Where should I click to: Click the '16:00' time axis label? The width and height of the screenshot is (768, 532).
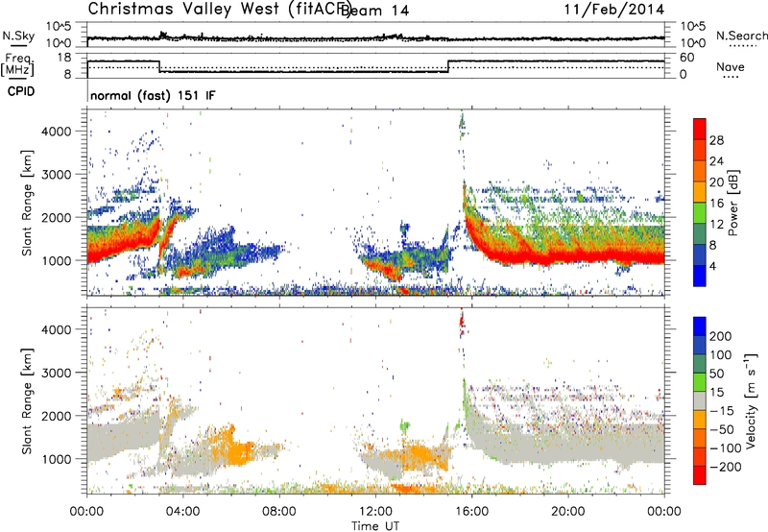pyautogui.click(x=471, y=512)
